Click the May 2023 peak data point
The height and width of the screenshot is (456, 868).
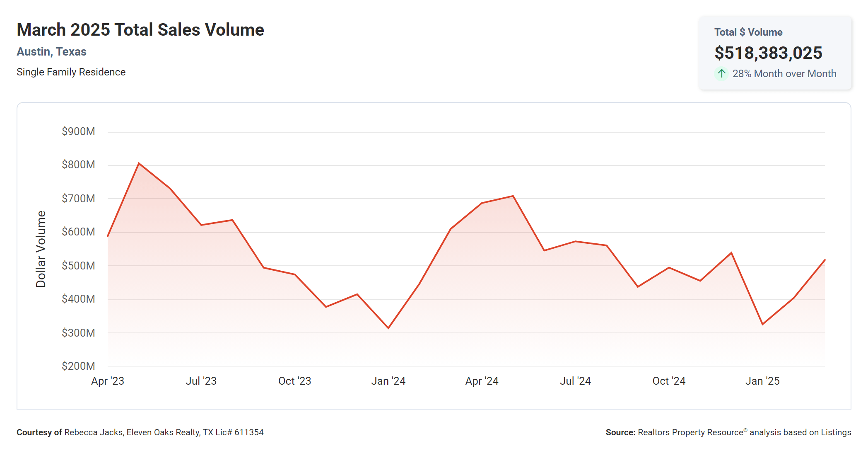pyautogui.click(x=139, y=163)
